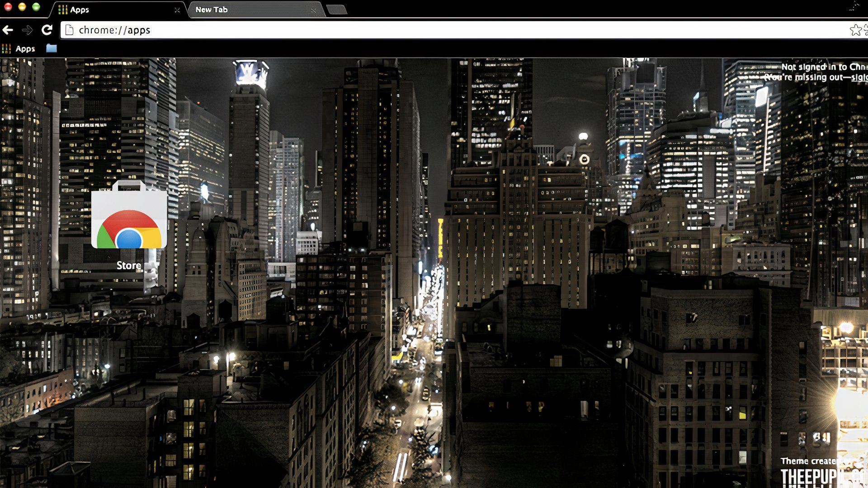This screenshot has height=488, width=868.
Task: Open new tab using plus button
Action: click(335, 9)
